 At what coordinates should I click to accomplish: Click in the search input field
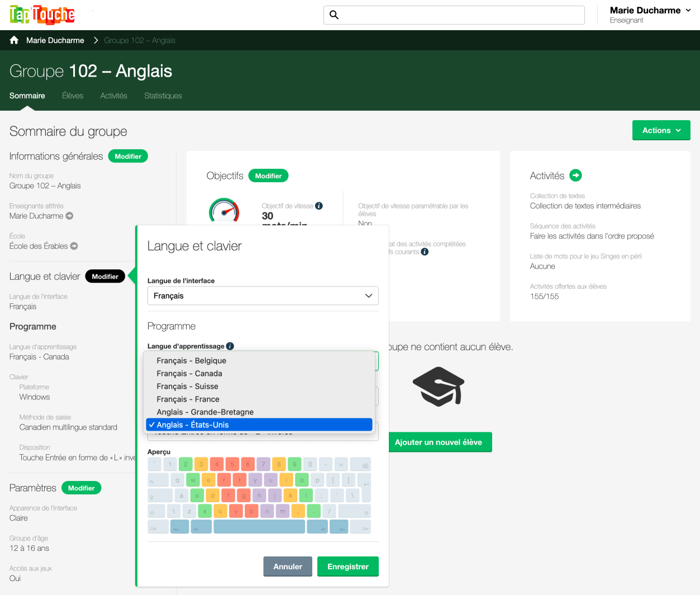[454, 15]
